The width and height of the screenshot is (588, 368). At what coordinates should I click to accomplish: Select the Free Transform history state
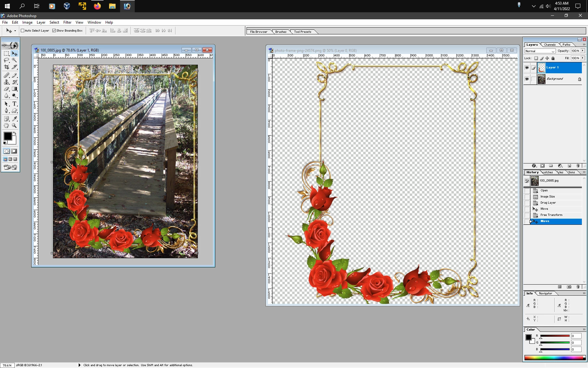(x=551, y=215)
